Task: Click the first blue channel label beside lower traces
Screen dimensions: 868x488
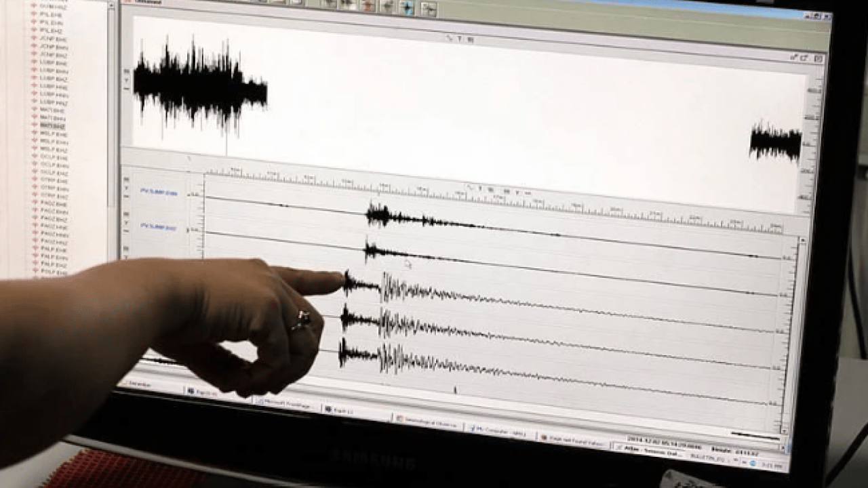Action: 158,192
